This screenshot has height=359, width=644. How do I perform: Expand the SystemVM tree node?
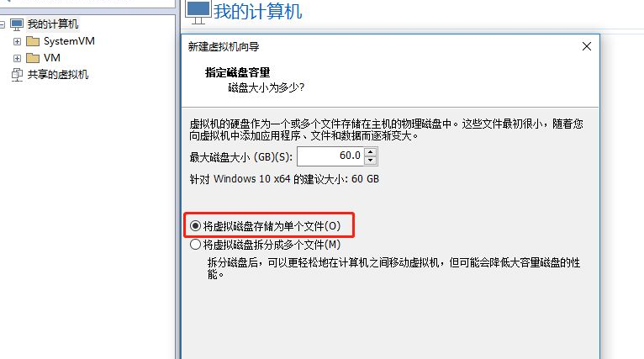[17, 41]
